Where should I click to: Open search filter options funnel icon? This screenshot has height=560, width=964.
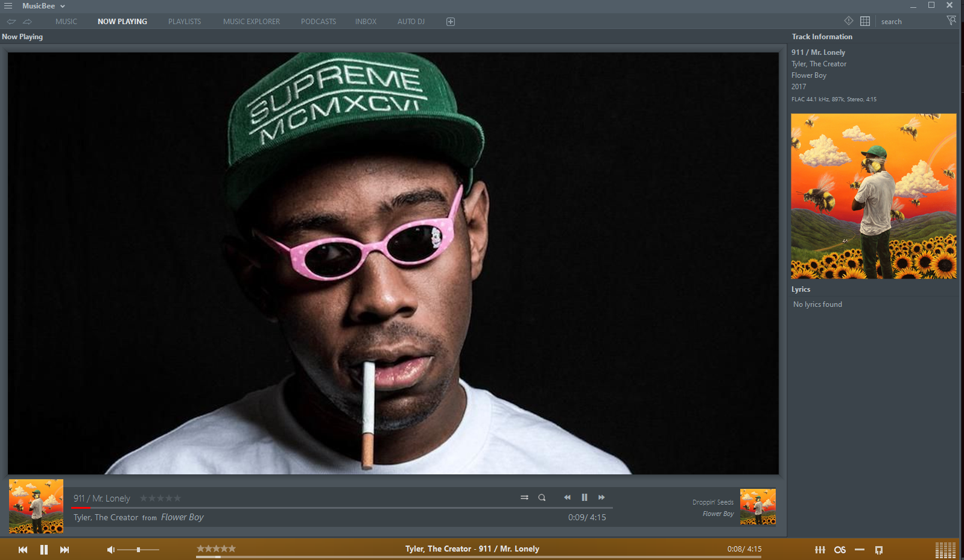pos(951,21)
